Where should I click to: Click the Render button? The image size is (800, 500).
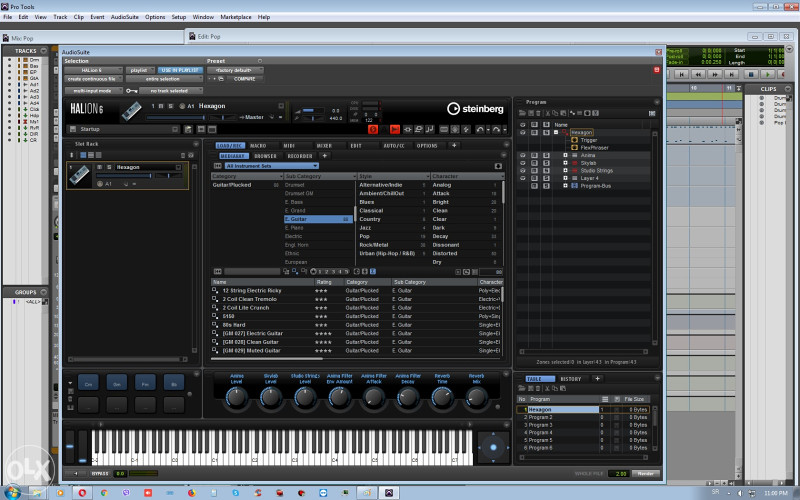pos(645,473)
